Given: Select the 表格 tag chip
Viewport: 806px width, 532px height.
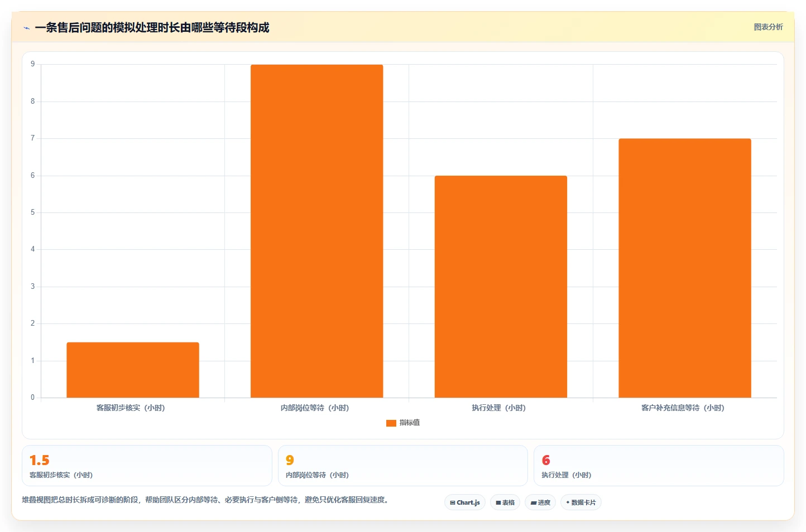Looking at the screenshot, I should [505, 502].
